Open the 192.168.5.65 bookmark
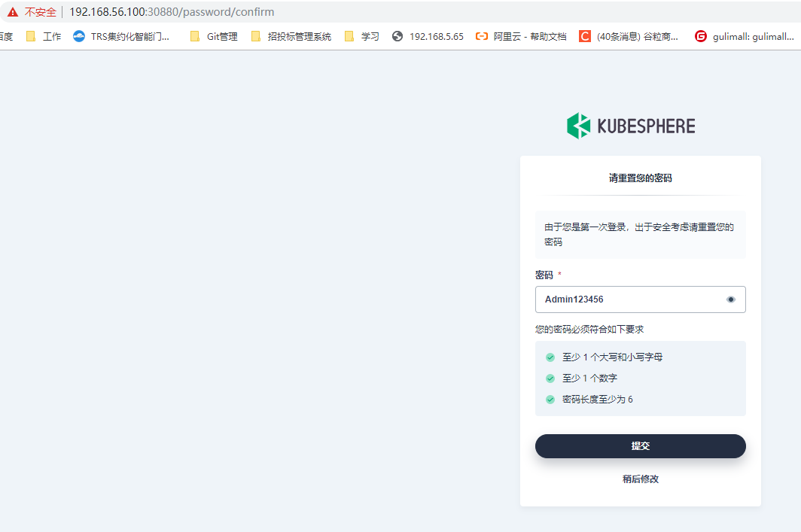 pos(428,35)
